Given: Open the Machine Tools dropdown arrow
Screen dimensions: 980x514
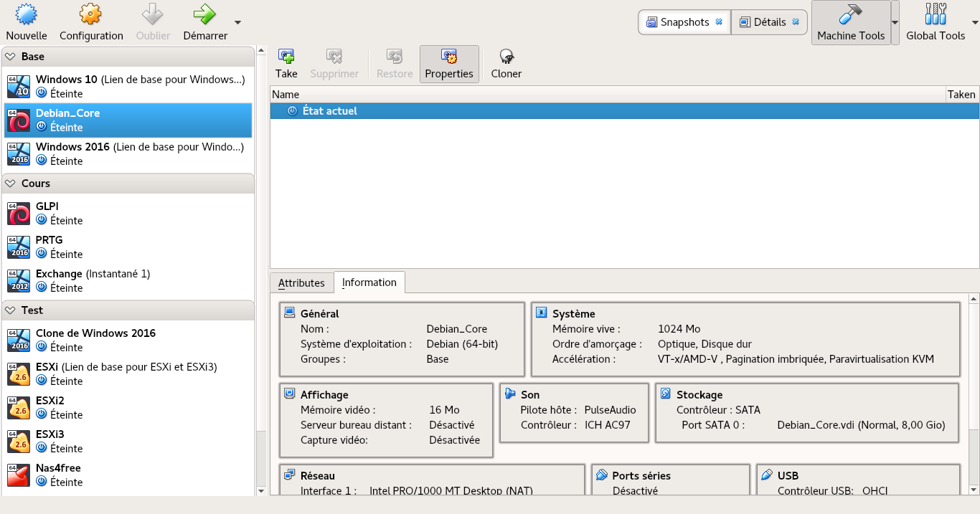Looking at the screenshot, I should pyautogui.click(x=895, y=22).
